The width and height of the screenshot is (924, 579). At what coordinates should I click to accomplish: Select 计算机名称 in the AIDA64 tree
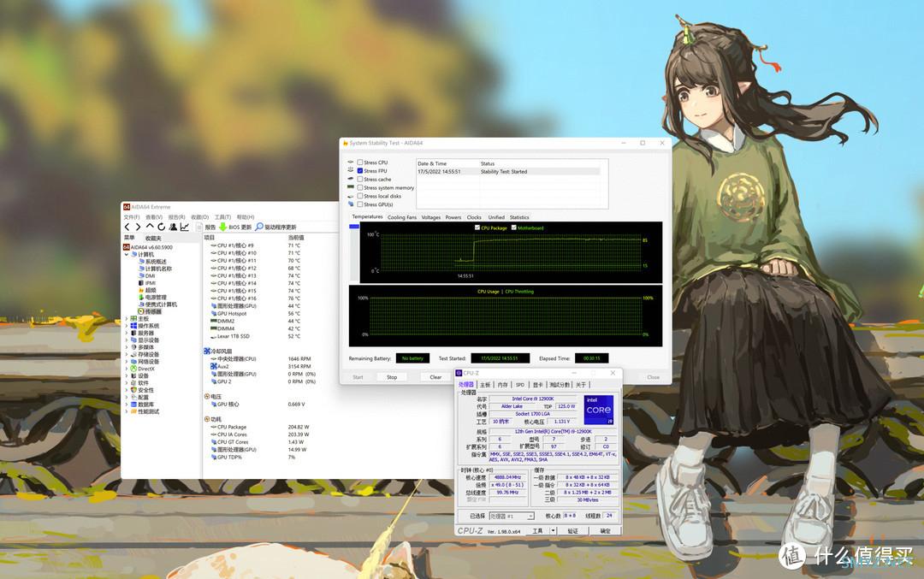click(156, 269)
